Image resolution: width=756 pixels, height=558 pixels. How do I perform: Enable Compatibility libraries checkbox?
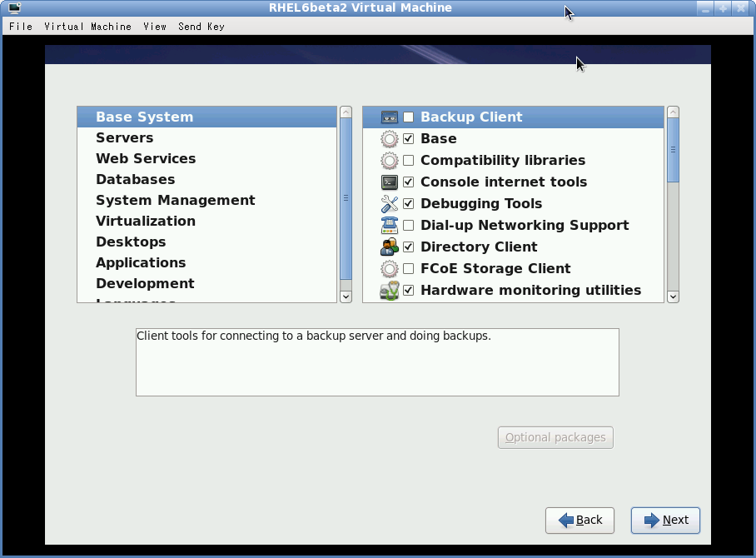(x=408, y=160)
